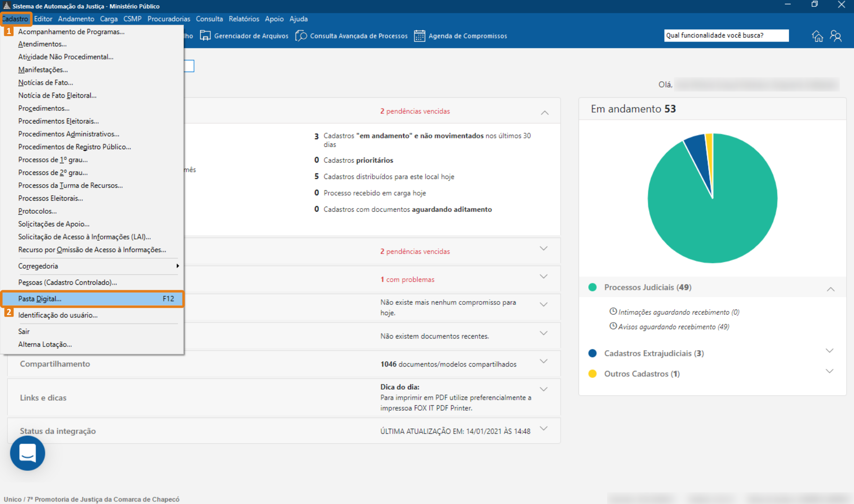The image size is (854, 504).
Task: Open the Relatórios menu
Action: pyautogui.click(x=244, y=19)
